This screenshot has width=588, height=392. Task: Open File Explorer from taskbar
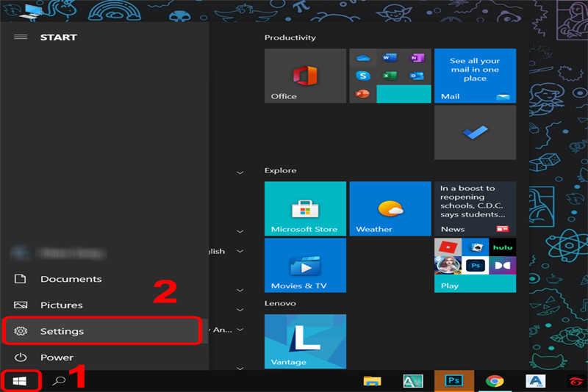[x=372, y=381]
